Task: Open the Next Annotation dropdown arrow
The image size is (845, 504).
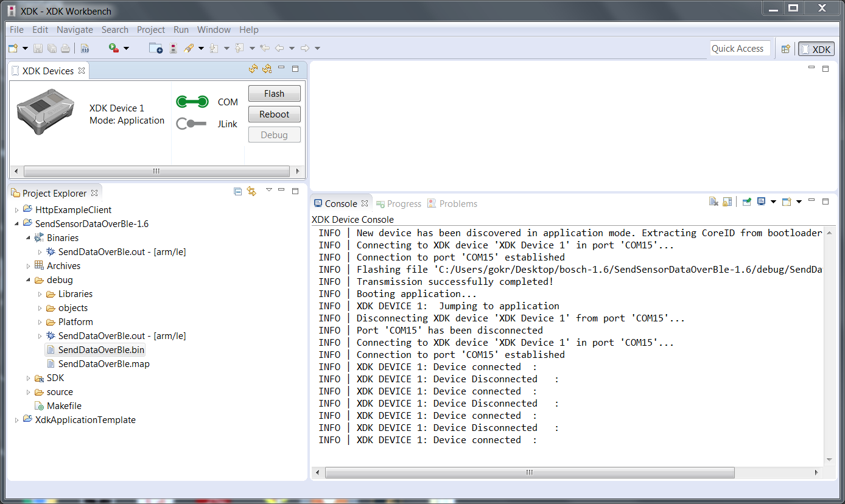Action: (226, 48)
